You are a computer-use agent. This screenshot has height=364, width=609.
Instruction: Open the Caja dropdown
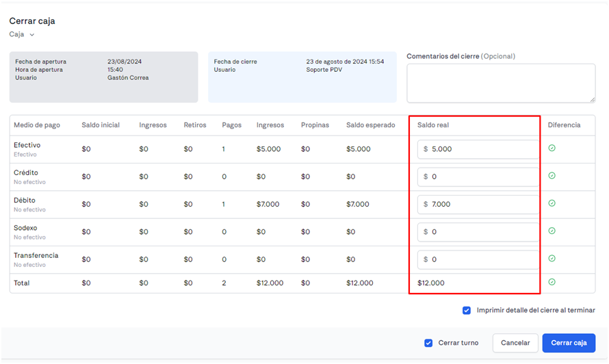pyautogui.click(x=22, y=35)
